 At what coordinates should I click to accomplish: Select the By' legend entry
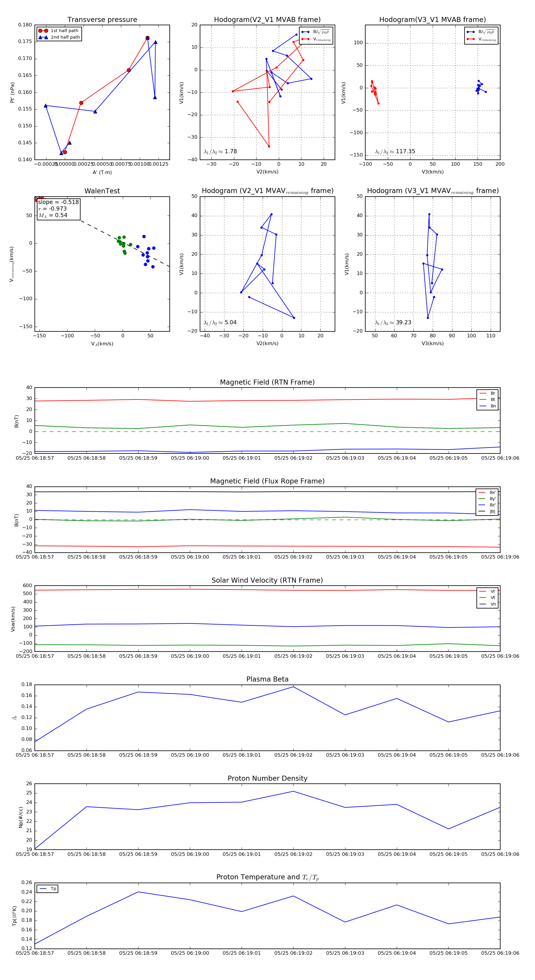(487, 499)
